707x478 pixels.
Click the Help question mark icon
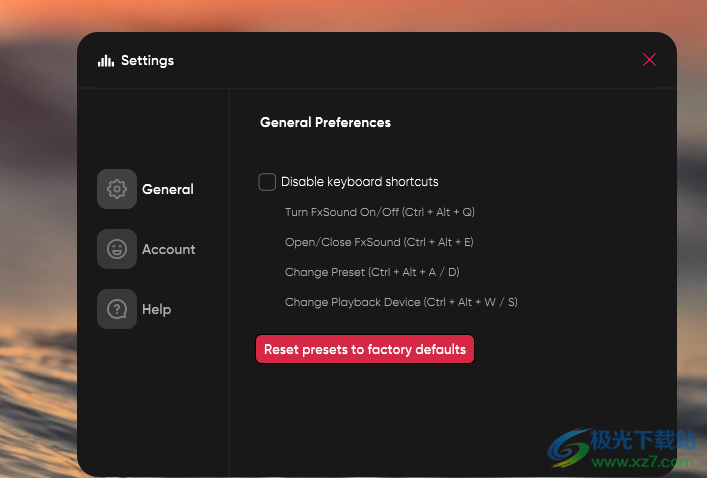[x=117, y=309]
